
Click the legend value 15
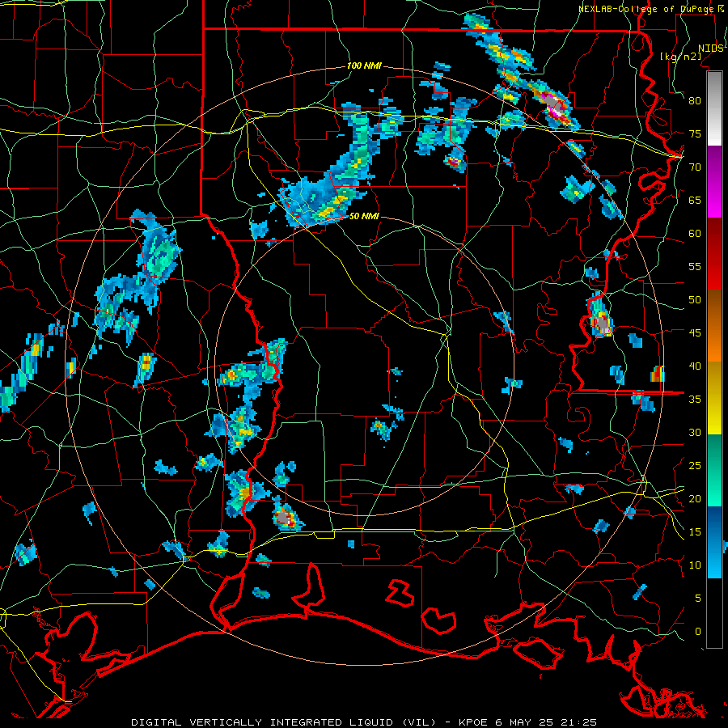tap(695, 532)
